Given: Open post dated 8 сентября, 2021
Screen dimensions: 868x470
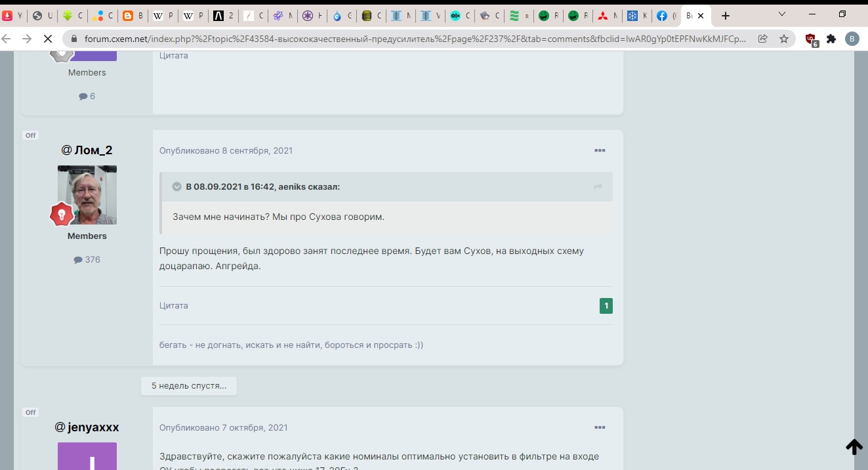Looking at the screenshot, I should pos(226,150).
